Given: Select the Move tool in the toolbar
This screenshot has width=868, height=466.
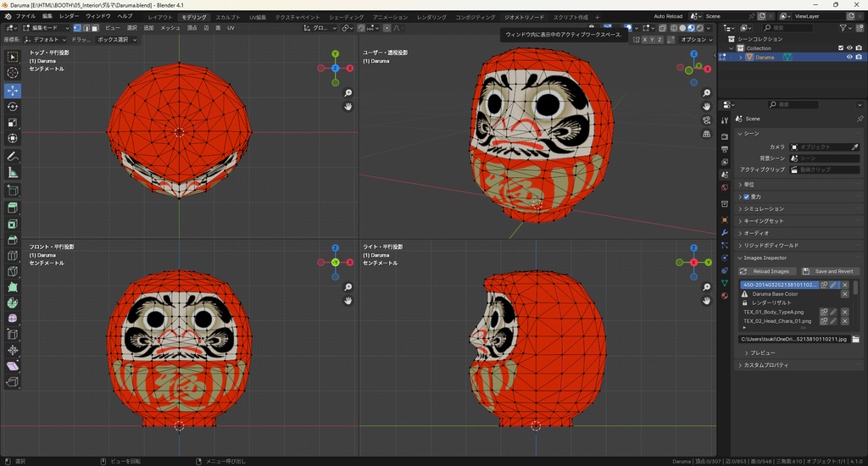Looking at the screenshot, I should [13, 90].
